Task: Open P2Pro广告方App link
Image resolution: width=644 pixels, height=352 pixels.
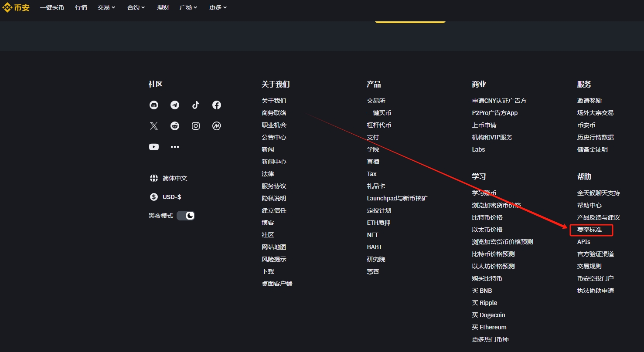Action: (495, 113)
